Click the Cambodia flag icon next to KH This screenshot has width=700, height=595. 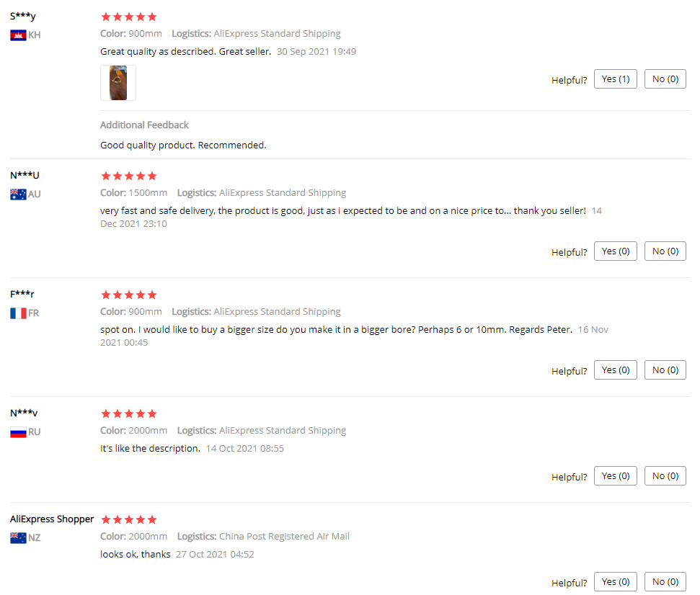pos(18,35)
